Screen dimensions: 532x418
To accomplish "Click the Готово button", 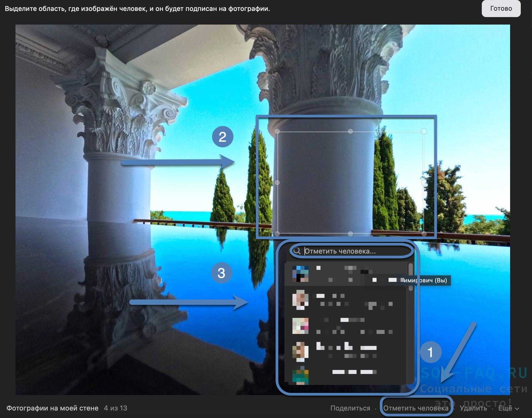I will click(x=501, y=9).
